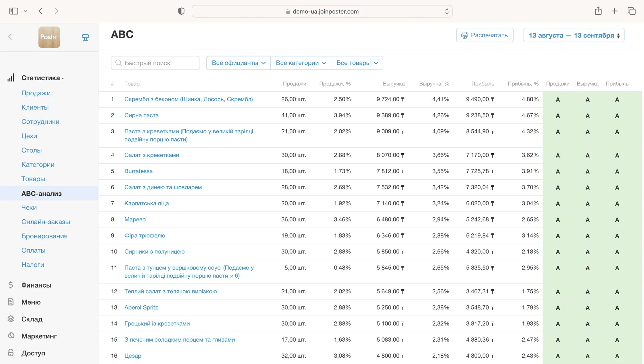Open the date range picker 13 августа — 13 сентября
This screenshot has width=644, height=364.
coord(574,35)
